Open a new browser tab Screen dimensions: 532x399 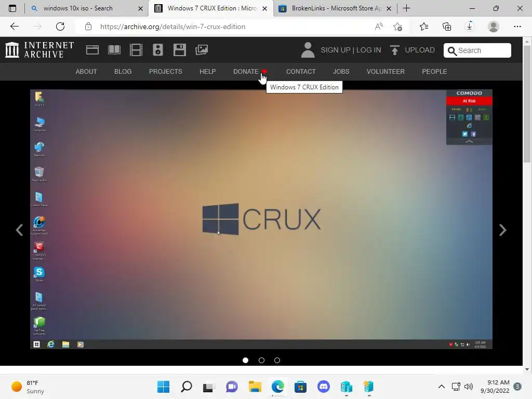coord(406,8)
